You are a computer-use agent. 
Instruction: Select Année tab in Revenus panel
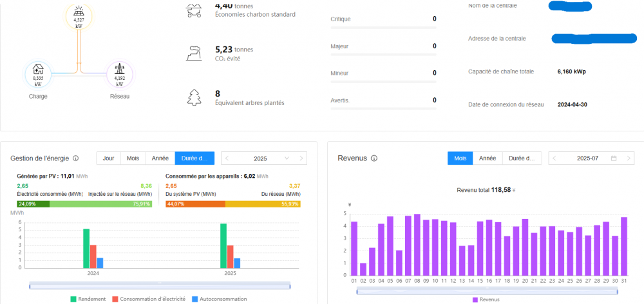[488, 158]
